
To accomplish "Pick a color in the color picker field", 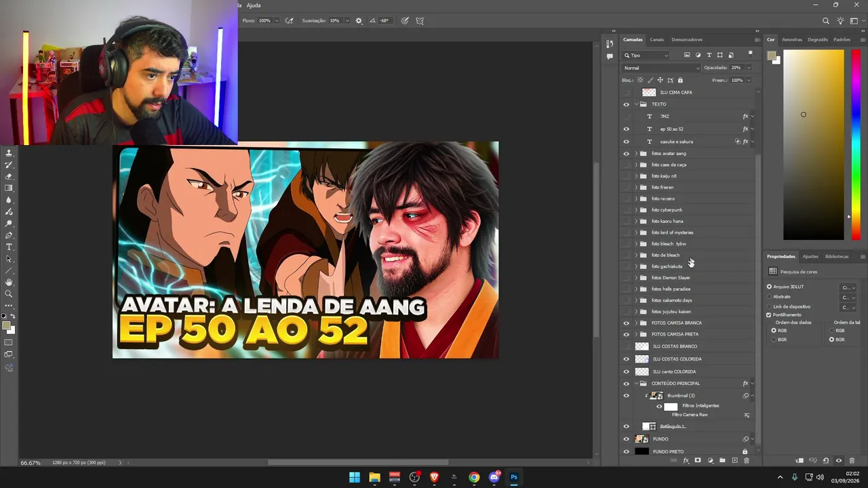I will 814,145.
